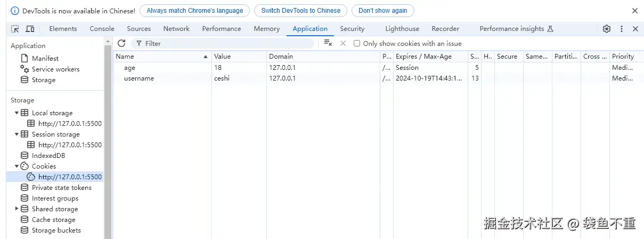Viewport: 644px width, 239px height.
Task: Collapse the Session storage tree node
Action: (x=17, y=134)
